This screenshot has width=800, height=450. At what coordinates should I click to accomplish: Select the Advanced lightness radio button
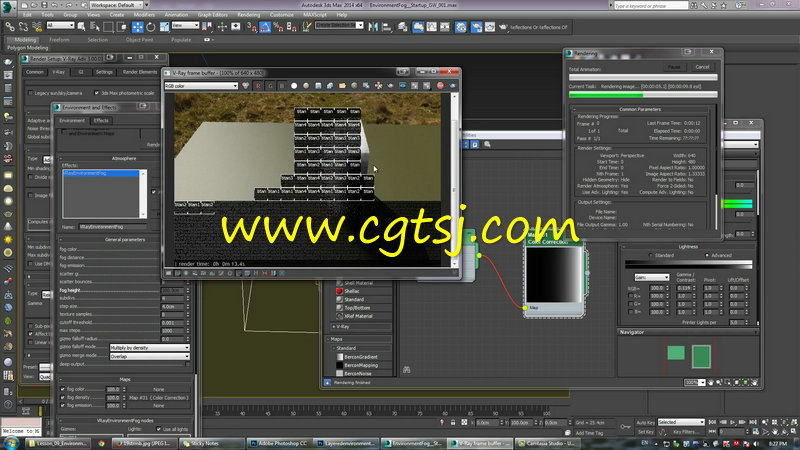(x=707, y=255)
